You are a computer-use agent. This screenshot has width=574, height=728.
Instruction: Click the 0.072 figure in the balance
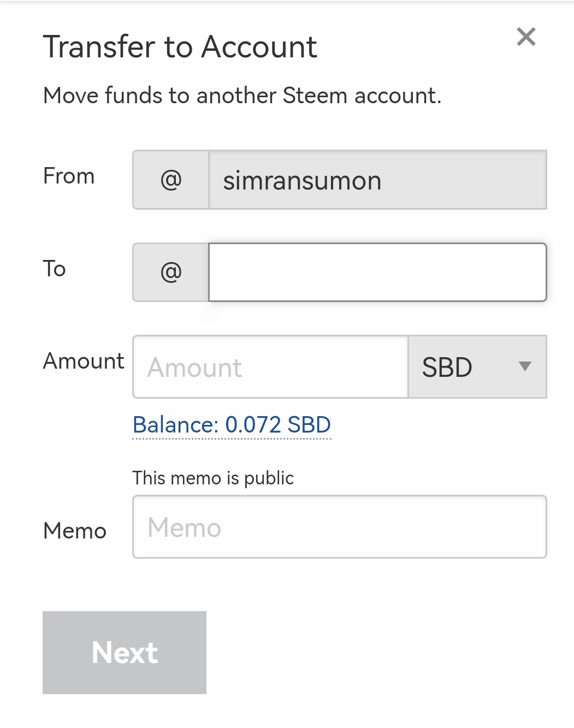[253, 425]
